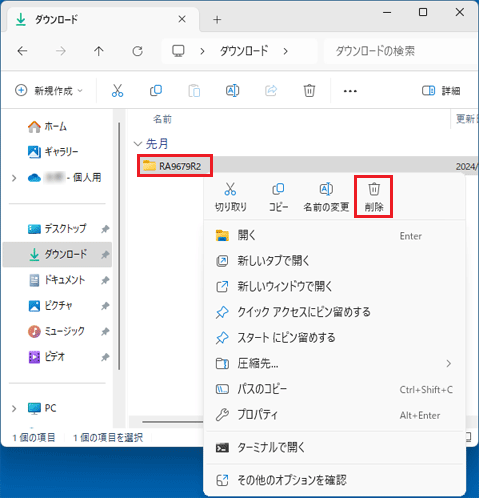Click ダウンロード in the address bar breadcrumb
Image resolution: width=479 pixels, height=498 pixels.
[x=244, y=51]
